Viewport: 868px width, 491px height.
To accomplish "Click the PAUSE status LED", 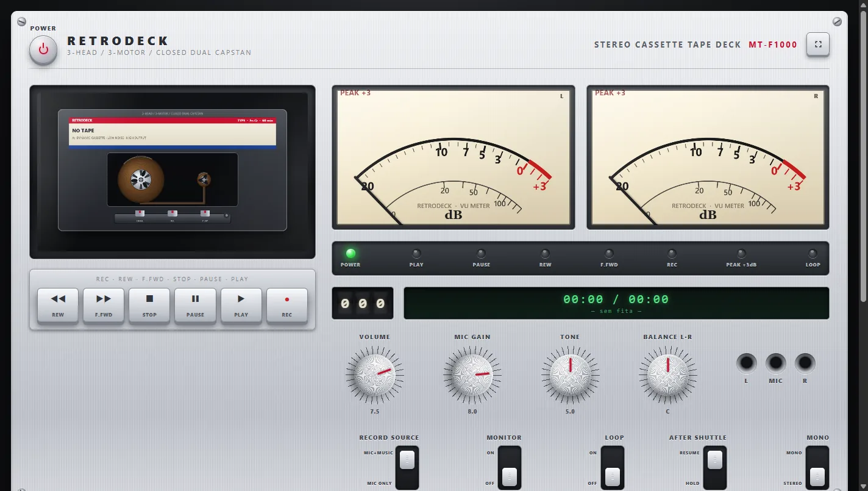I will click(481, 254).
